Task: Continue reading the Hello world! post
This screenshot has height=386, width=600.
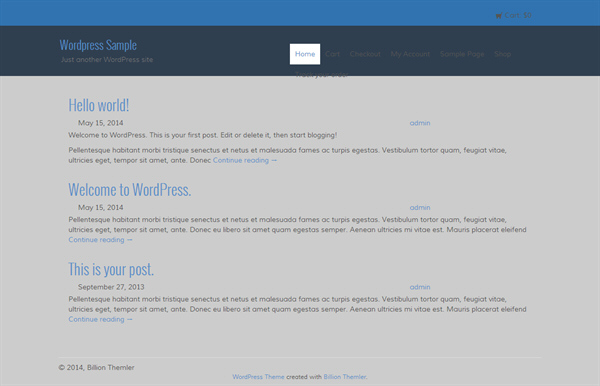Action: (245, 160)
